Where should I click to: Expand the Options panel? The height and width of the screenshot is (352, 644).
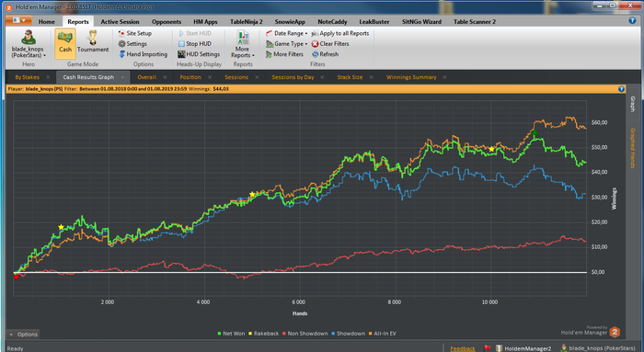pyautogui.click(x=23, y=335)
